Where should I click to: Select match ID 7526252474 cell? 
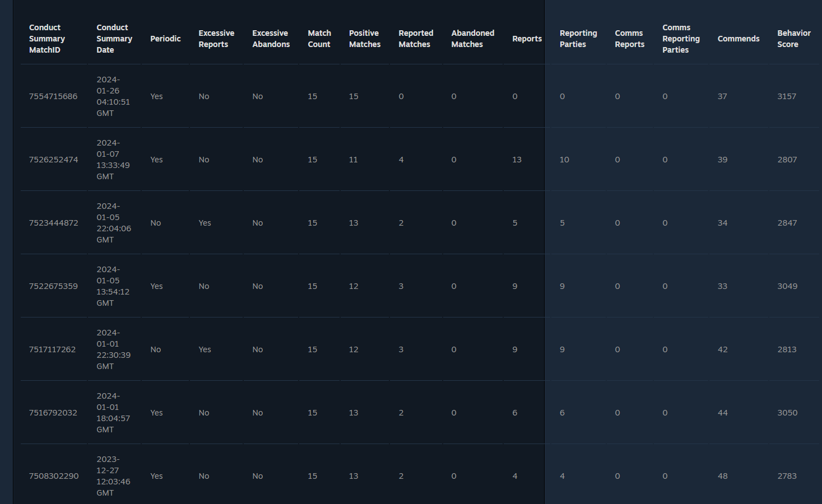pyautogui.click(x=53, y=160)
